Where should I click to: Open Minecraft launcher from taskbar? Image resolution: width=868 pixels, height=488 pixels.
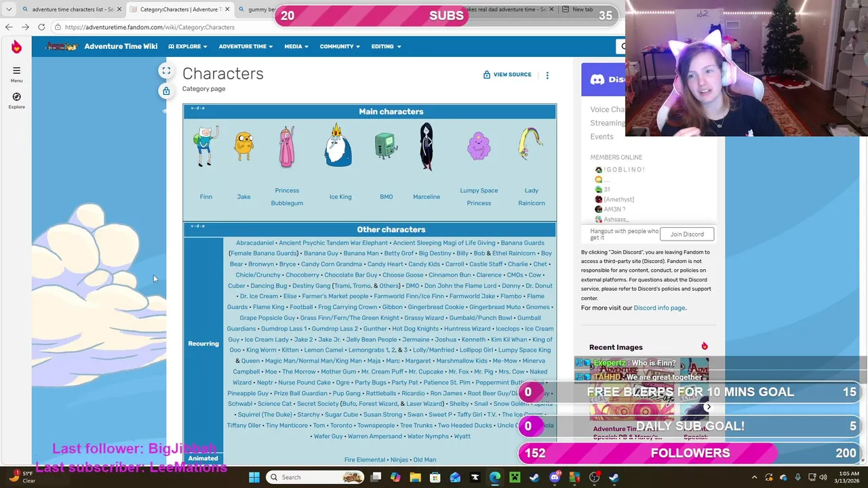click(515, 477)
